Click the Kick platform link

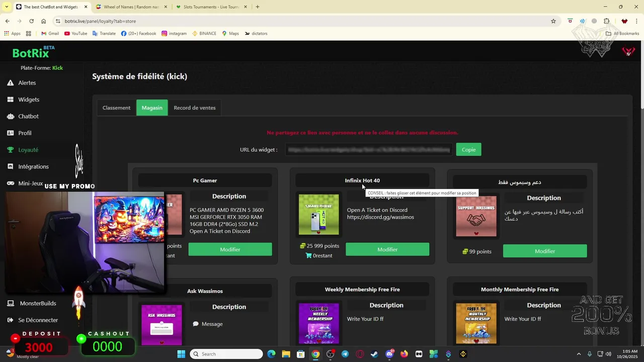[57, 68]
